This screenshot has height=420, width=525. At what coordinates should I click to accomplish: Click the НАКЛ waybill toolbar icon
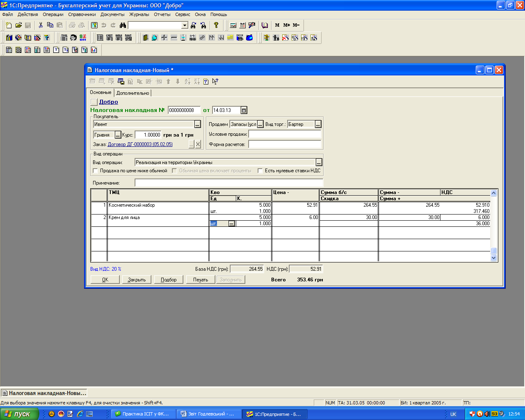(x=119, y=38)
